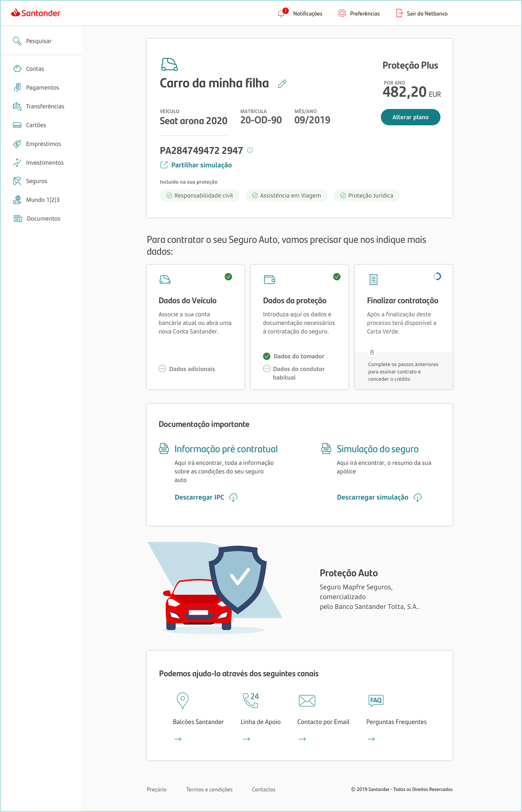Viewport: 522px width, 812px height.
Task: Click the Assistência em Viagem coverage chip
Action: tap(286, 195)
